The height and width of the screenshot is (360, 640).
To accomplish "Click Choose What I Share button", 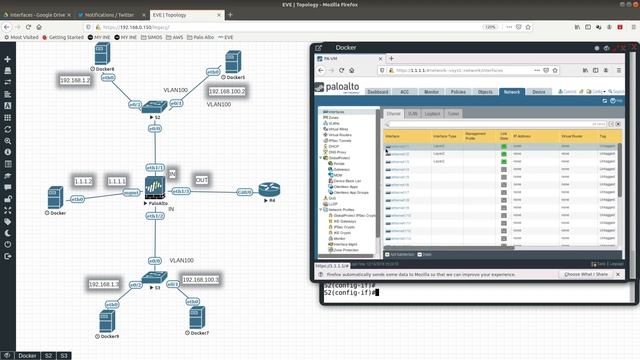I will pyautogui.click(x=586, y=274).
